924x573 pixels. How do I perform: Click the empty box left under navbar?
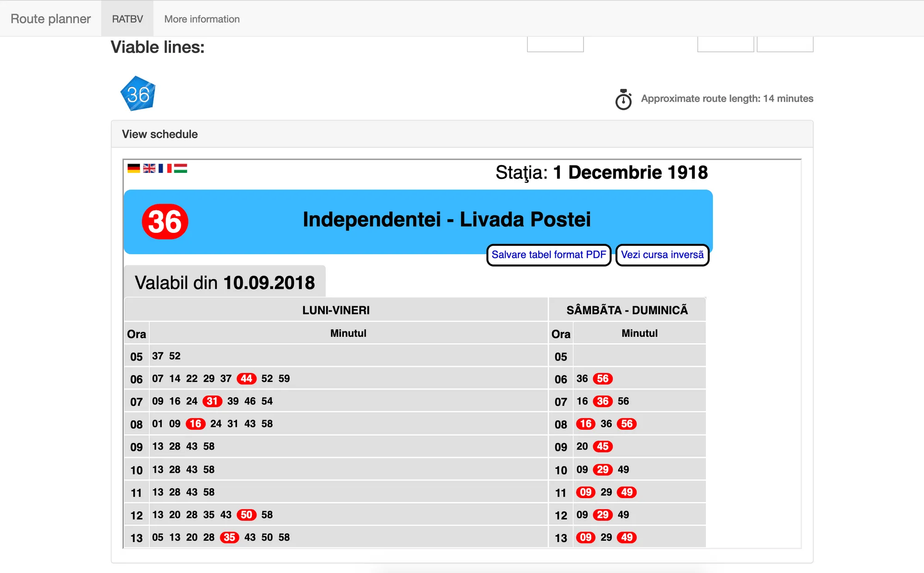(555, 44)
